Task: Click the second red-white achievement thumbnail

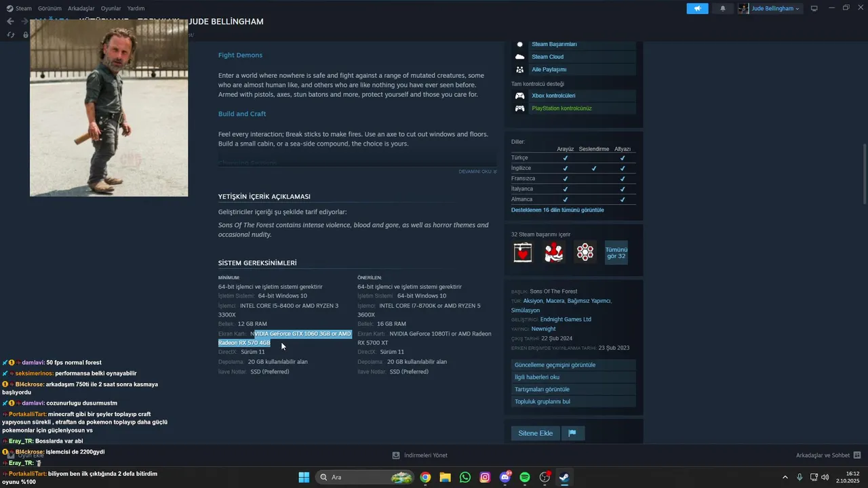Action: [554, 252]
